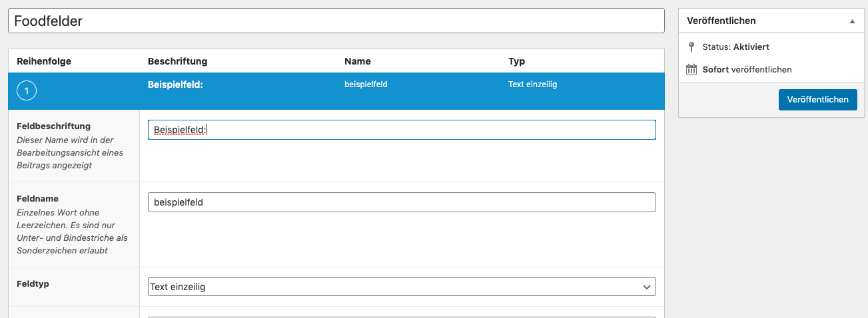Focus the Foodfelder title field
Viewport: 868px width, 318px height.
[x=336, y=21]
